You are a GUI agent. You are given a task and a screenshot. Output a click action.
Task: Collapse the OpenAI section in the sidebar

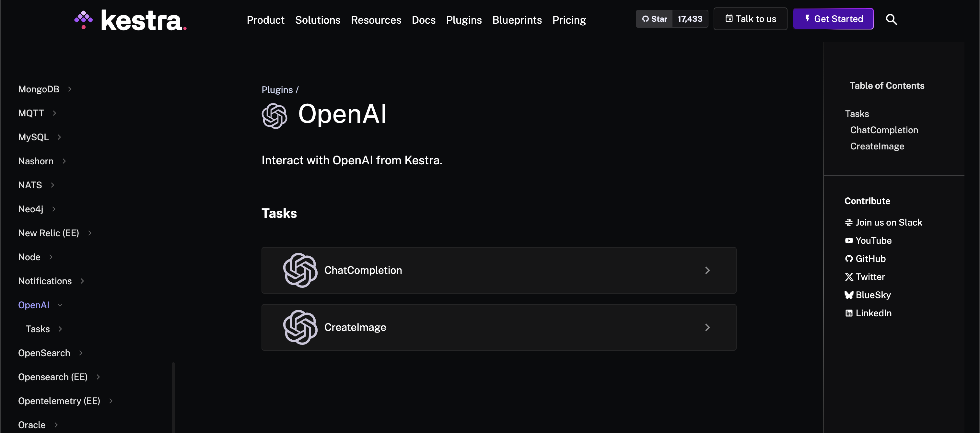[60, 305]
